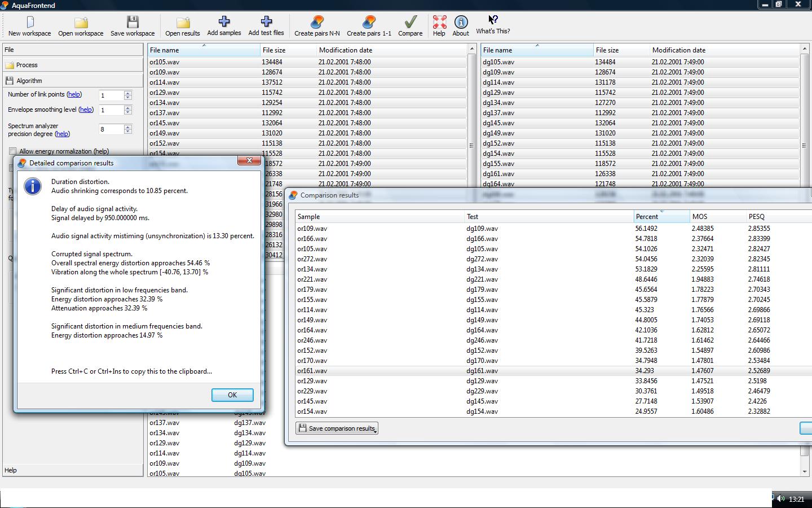Screen dimensions: 812x508
Task: Select dg105.wav in the test files list
Action: coord(641,62)
